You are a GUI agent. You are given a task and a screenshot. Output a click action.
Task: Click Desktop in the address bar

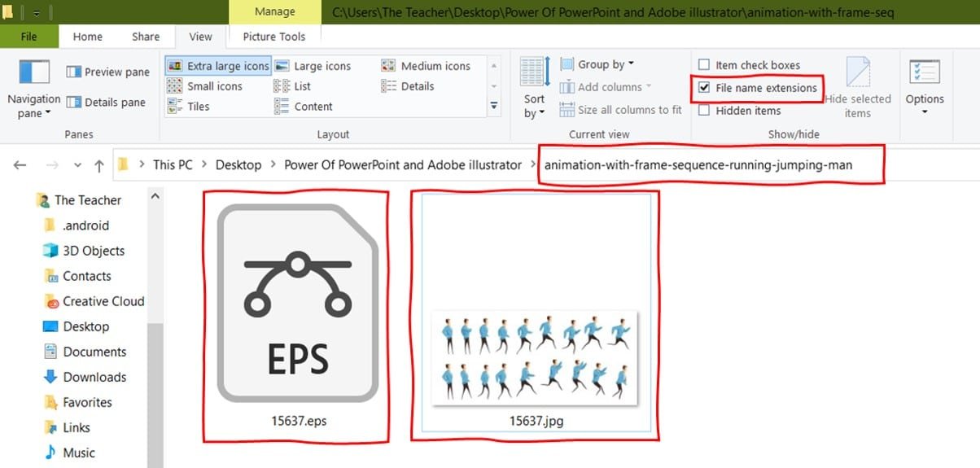(x=238, y=164)
